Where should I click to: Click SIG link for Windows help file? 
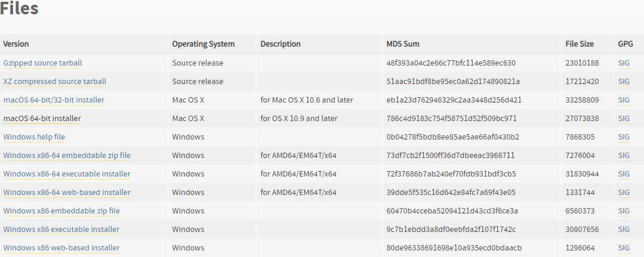(624, 137)
